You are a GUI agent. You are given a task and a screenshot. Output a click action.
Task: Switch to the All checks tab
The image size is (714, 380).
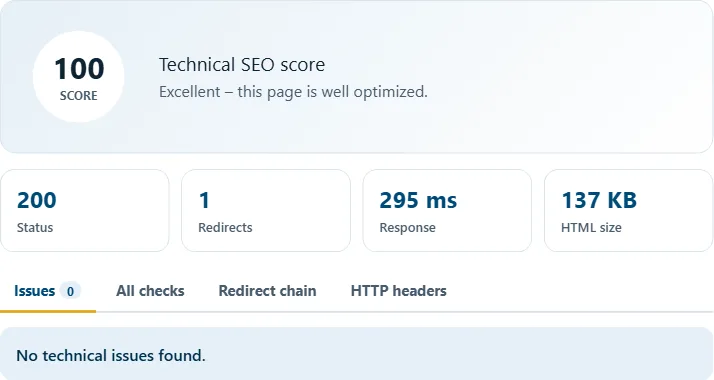(150, 291)
